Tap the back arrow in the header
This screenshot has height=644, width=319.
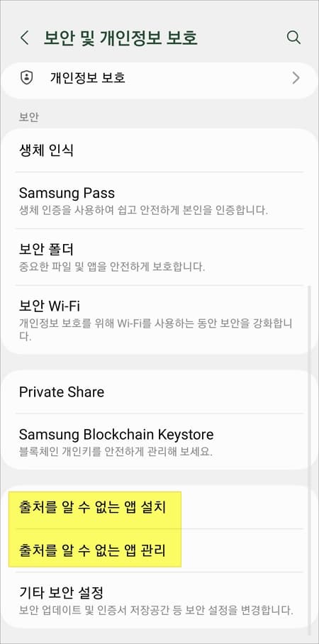[x=25, y=38]
